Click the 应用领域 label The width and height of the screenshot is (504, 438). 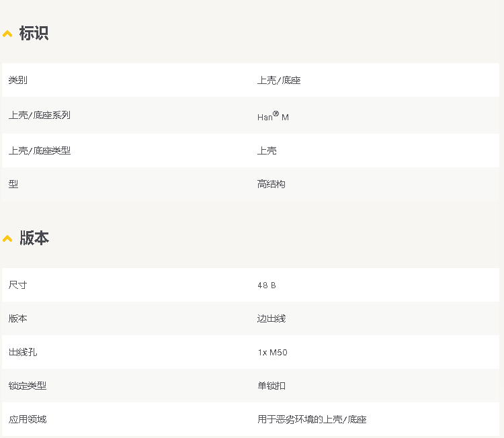pyautogui.click(x=28, y=419)
